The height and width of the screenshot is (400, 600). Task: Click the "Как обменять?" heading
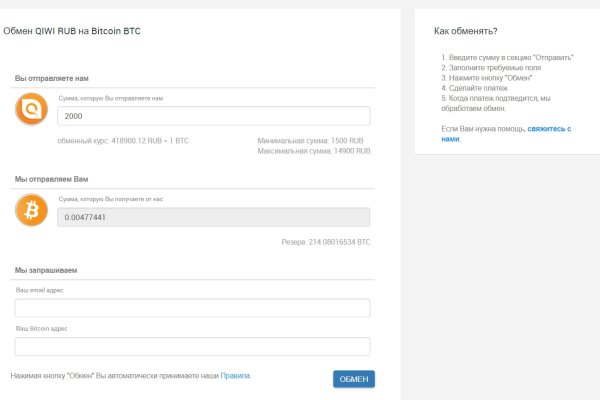click(x=465, y=32)
